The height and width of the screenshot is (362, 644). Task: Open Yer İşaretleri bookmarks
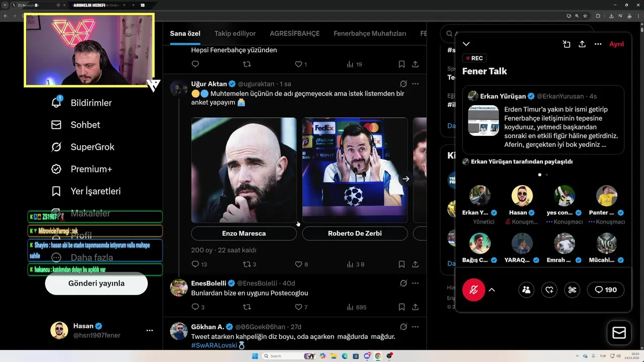tap(86, 191)
